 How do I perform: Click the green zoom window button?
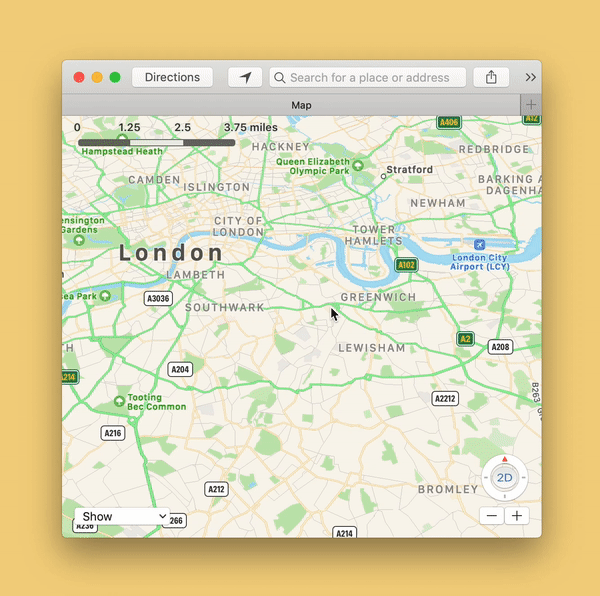[115, 77]
